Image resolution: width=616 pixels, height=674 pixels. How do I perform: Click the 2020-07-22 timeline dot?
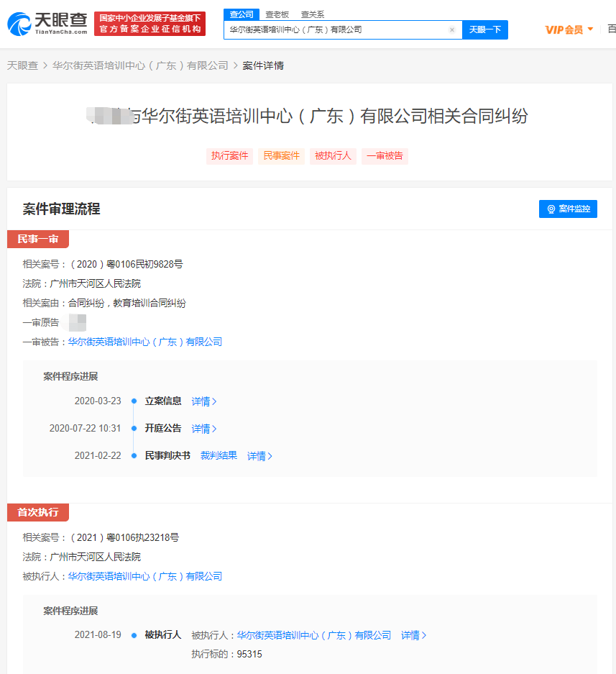coord(134,428)
